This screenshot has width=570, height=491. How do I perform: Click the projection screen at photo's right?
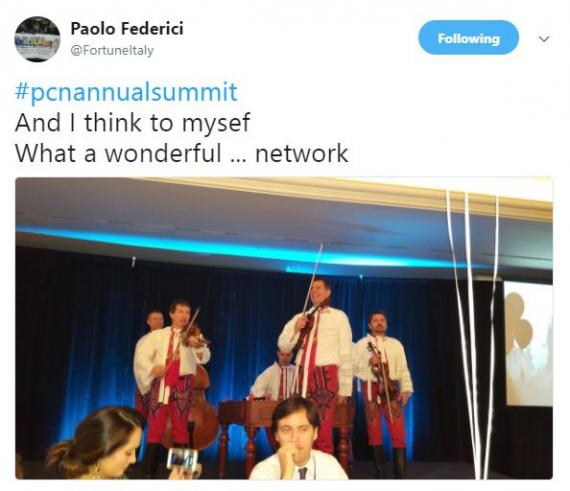point(528,344)
